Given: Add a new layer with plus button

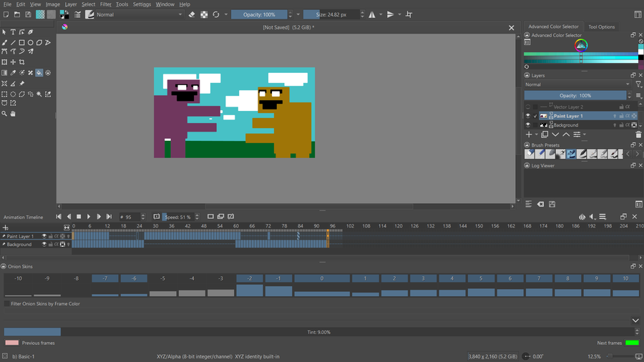Looking at the screenshot, I should [529, 134].
